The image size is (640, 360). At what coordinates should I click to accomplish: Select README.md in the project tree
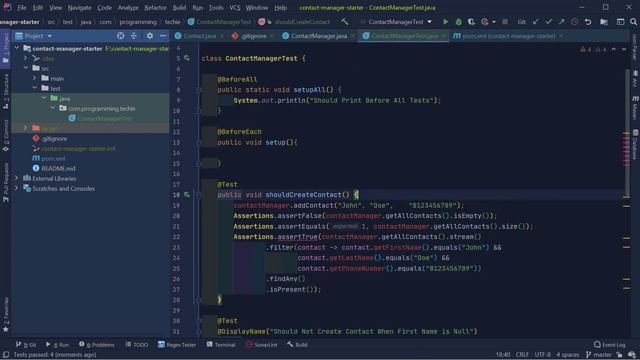click(x=58, y=168)
